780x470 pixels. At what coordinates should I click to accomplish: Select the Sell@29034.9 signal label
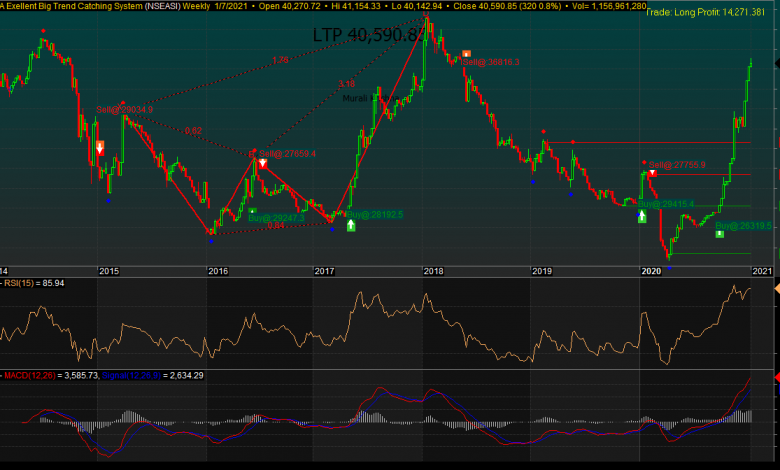124,109
